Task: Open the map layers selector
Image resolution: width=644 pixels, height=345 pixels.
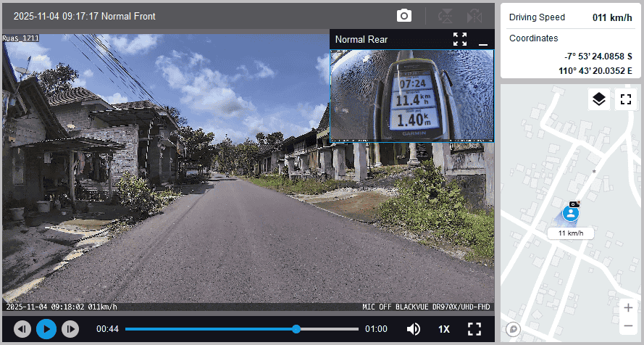Action: (598, 99)
